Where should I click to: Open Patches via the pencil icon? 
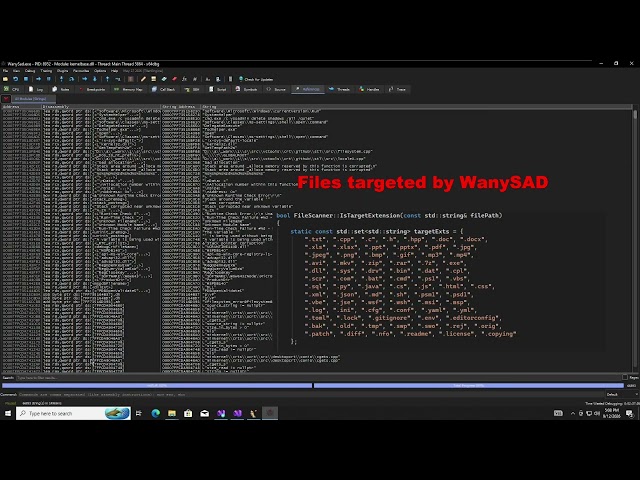pyautogui.click(x=143, y=79)
